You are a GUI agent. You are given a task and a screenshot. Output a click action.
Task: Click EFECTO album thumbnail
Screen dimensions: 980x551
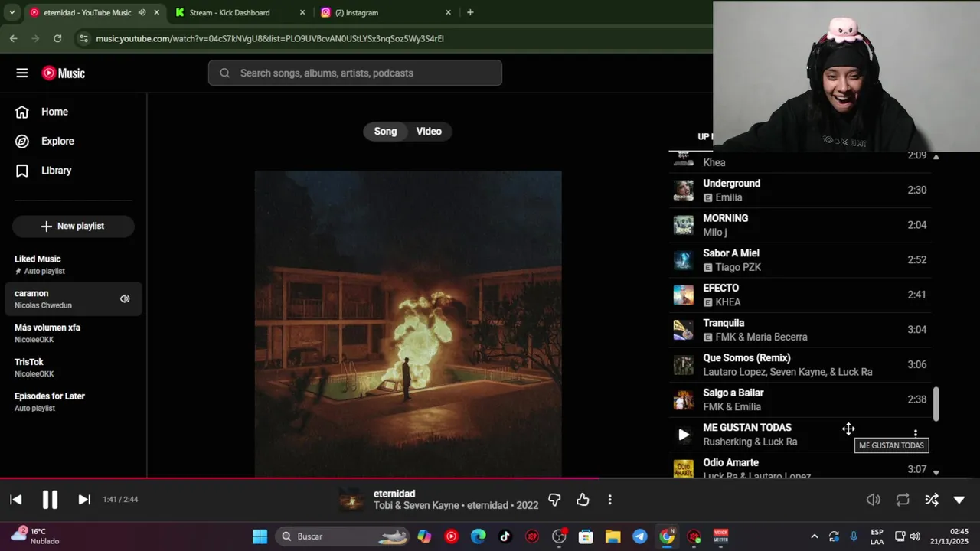tap(683, 295)
